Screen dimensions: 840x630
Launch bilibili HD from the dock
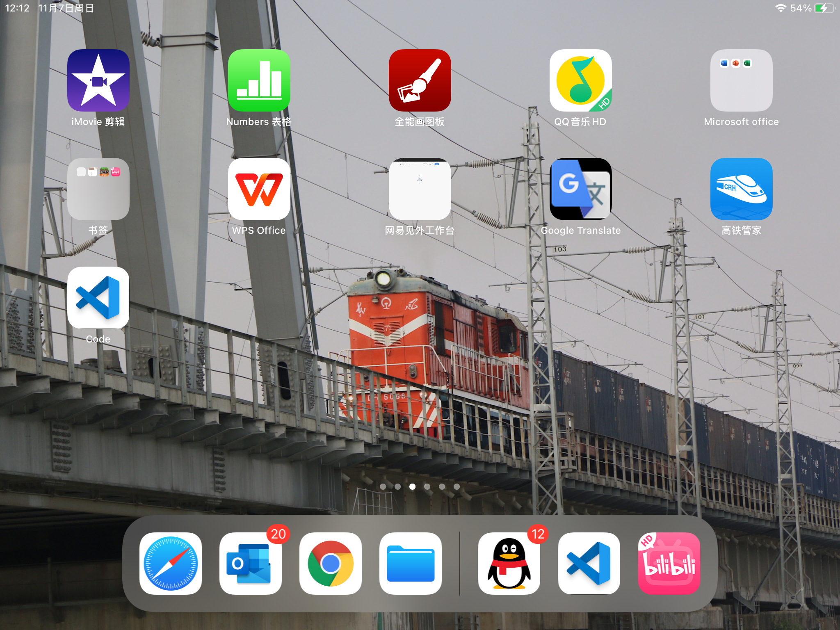(x=669, y=563)
